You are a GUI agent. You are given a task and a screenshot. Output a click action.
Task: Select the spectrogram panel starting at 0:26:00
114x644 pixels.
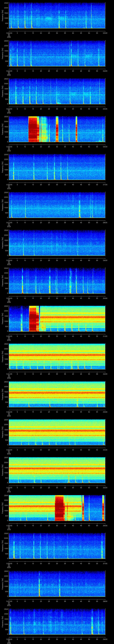(57, 167)
